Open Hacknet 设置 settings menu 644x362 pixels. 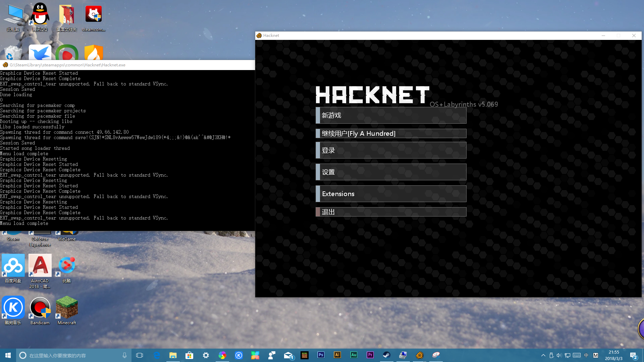[x=391, y=172]
